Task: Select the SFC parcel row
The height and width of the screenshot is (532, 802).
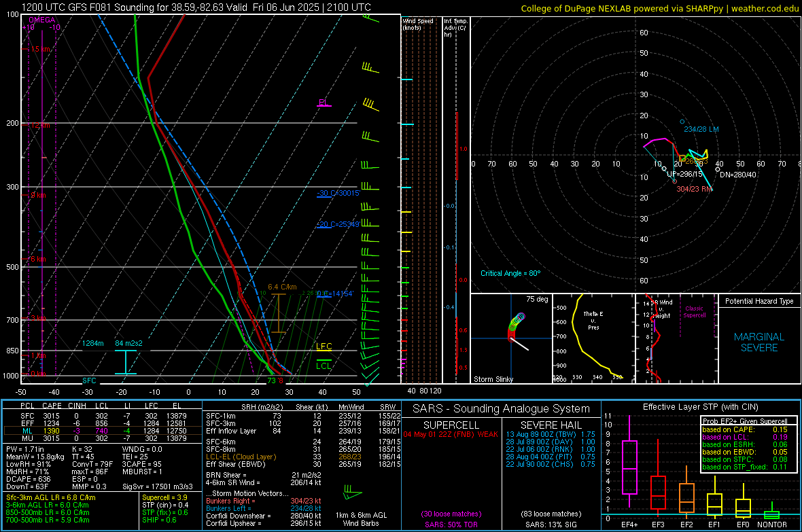Action: (x=103, y=416)
